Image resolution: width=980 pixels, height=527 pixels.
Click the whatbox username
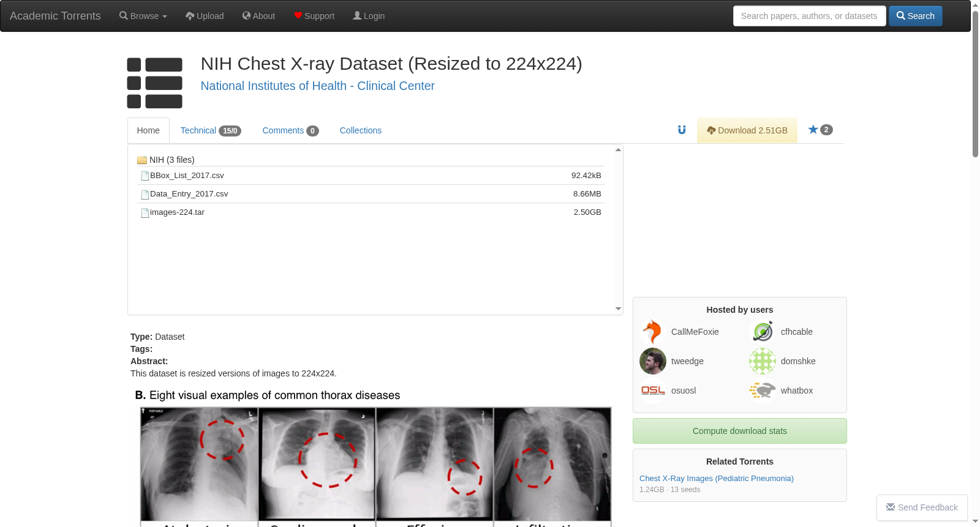(797, 391)
